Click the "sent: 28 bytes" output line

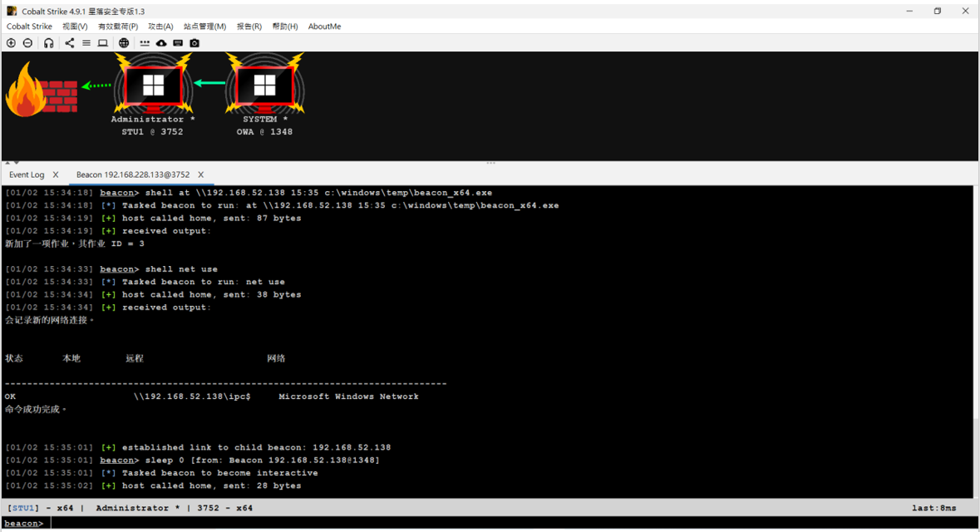point(153,485)
